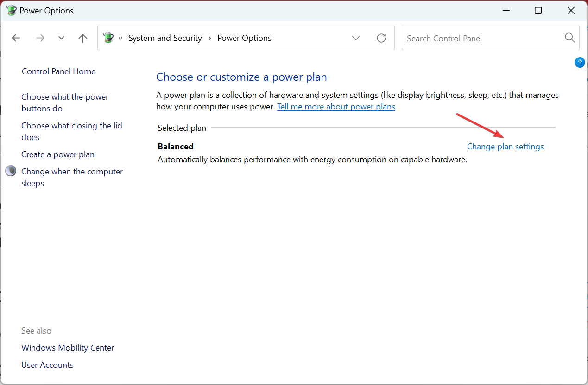Image resolution: width=588 pixels, height=385 pixels.
Task: Go up one level with up arrow
Action: click(83, 38)
